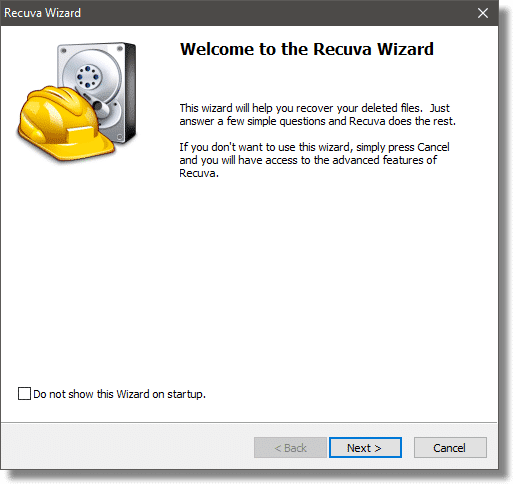Click the greyed-out < Back button
513x484 pixels.
click(x=290, y=448)
